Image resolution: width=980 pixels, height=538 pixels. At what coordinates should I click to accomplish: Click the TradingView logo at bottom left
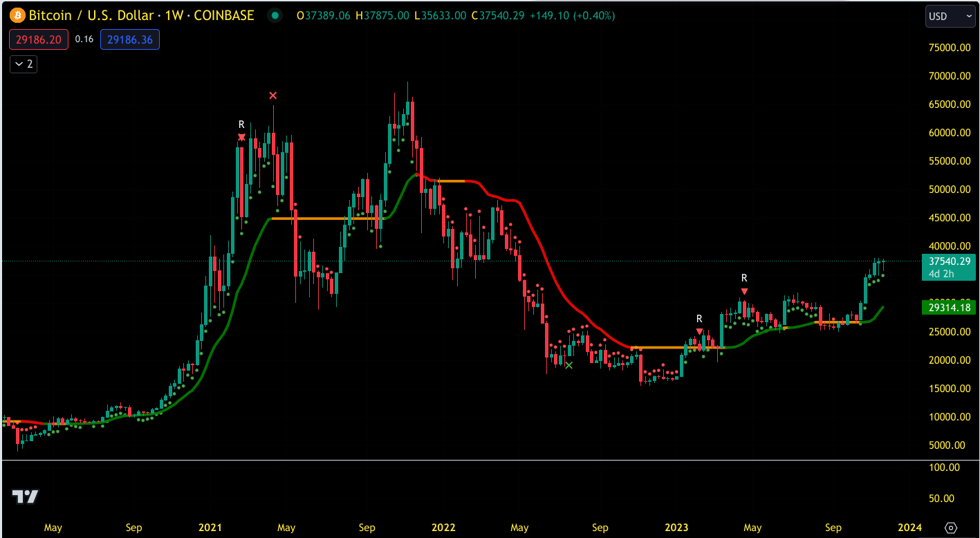tap(26, 497)
